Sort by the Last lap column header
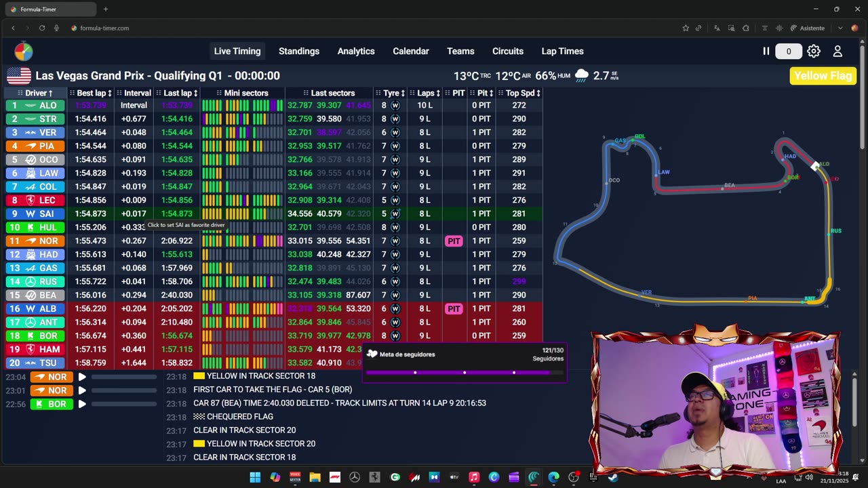This screenshot has width=868, height=488. point(177,93)
